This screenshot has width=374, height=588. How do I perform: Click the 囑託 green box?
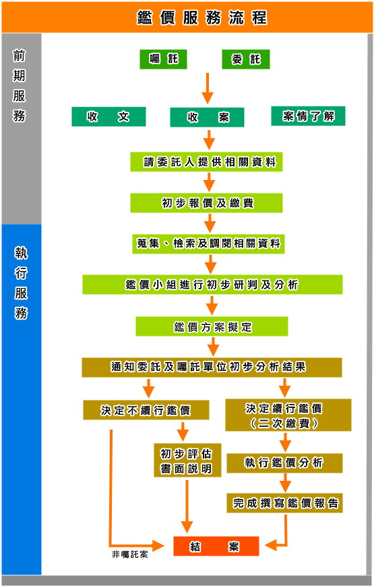pos(163,59)
